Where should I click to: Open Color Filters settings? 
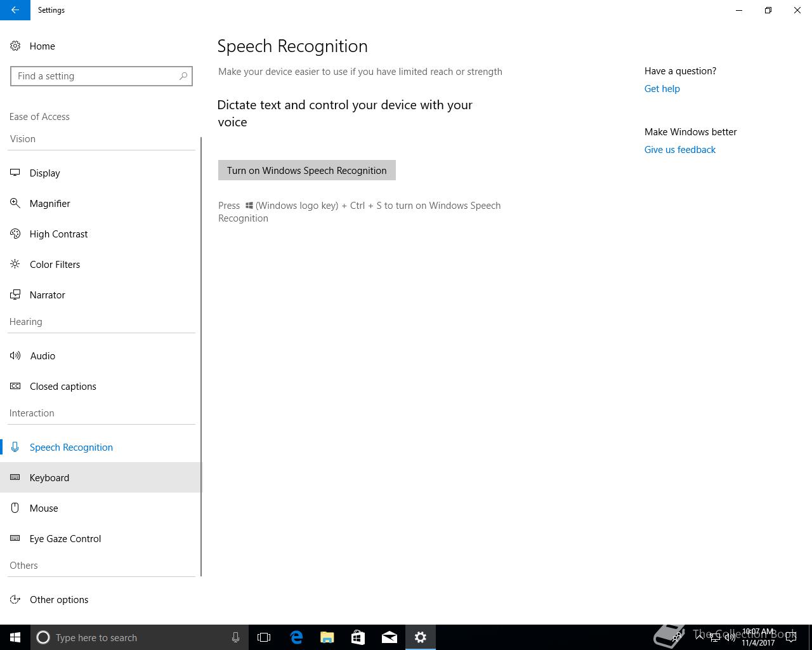(x=101, y=265)
